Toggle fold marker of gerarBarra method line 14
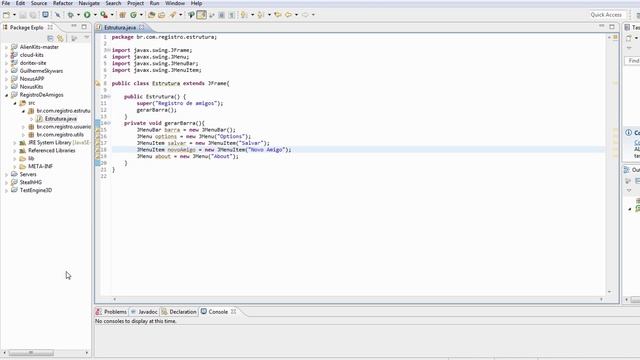Image resolution: width=640 pixels, height=360 pixels. pyautogui.click(x=109, y=123)
